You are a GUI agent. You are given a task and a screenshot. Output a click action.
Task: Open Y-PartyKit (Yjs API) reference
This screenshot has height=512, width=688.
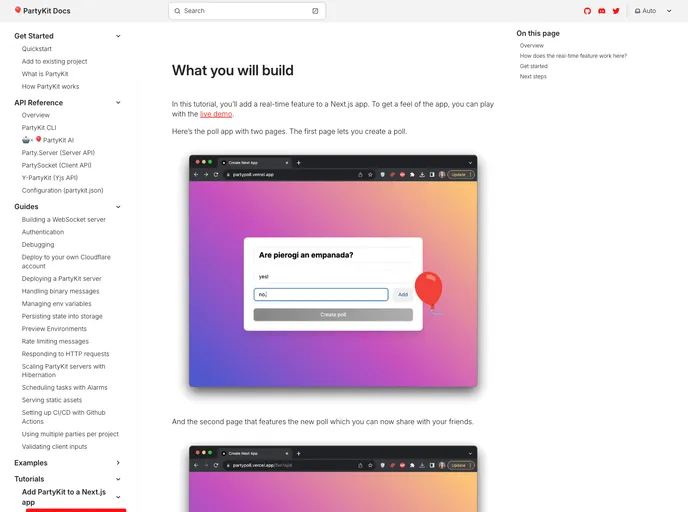pyautogui.click(x=50, y=178)
